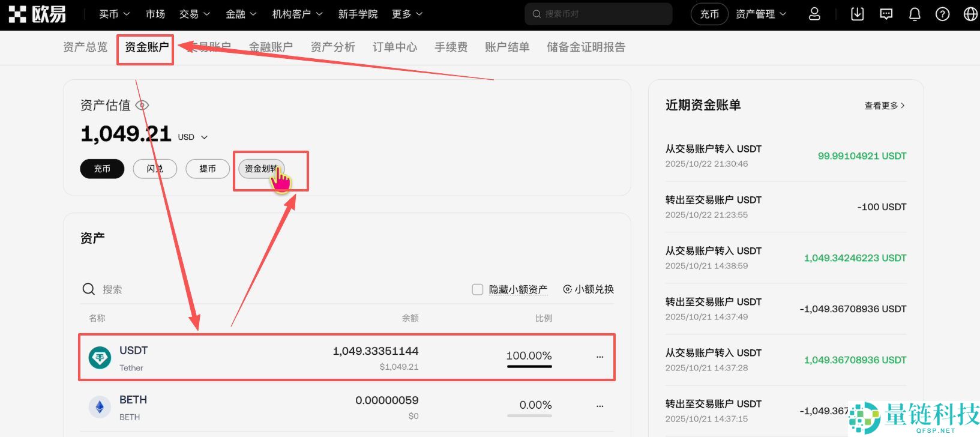The width and height of the screenshot is (980, 437).
Task: Click the 比例 column header
Action: click(x=544, y=318)
